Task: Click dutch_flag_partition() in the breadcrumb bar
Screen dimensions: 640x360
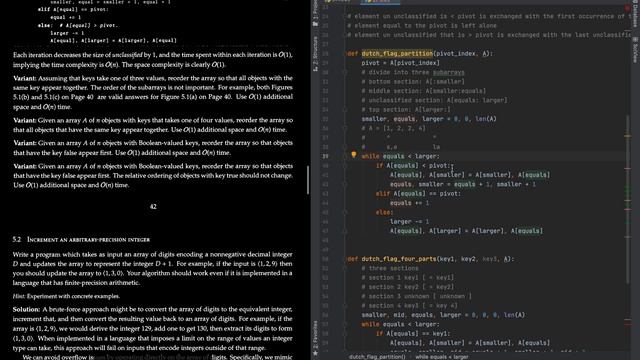Action: (x=377, y=357)
